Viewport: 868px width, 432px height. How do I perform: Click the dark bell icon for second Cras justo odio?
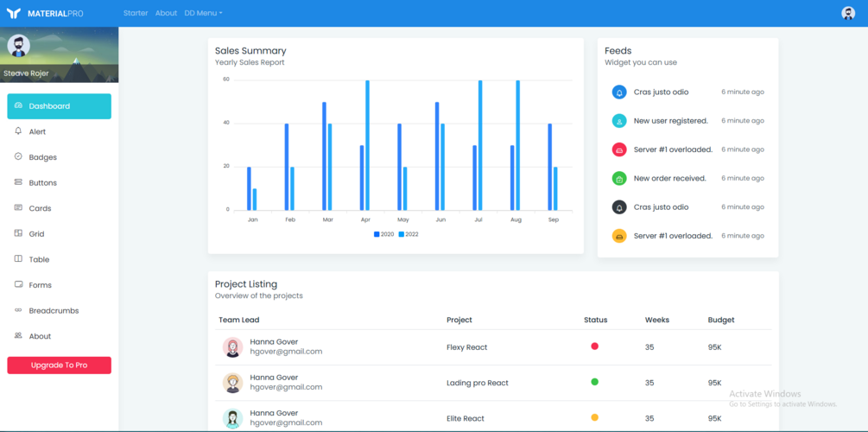tap(619, 207)
